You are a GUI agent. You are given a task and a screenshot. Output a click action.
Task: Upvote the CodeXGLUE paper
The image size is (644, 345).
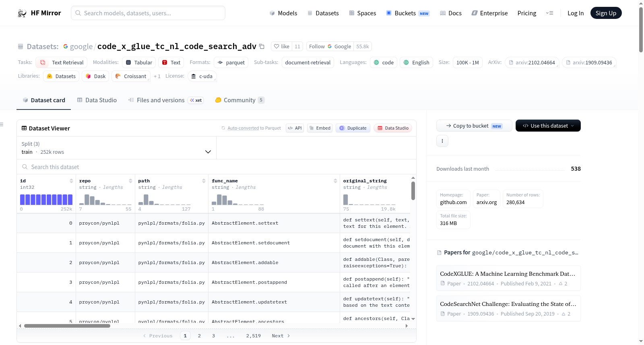(x=563, y=284)
